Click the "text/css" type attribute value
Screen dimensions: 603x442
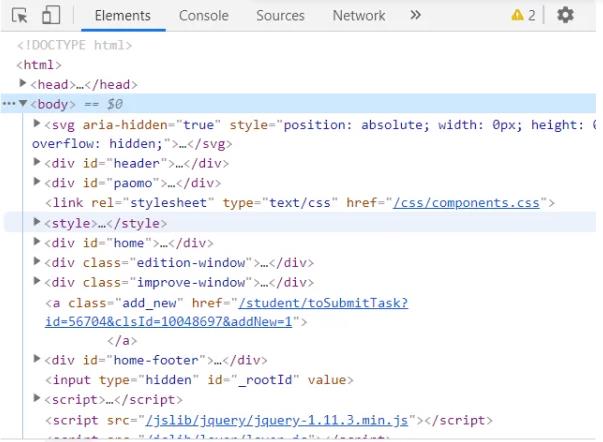tap(300, 203)
